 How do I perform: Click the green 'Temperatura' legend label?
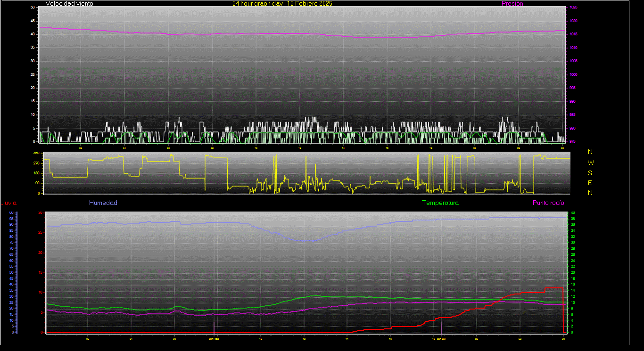click(440, 203)
